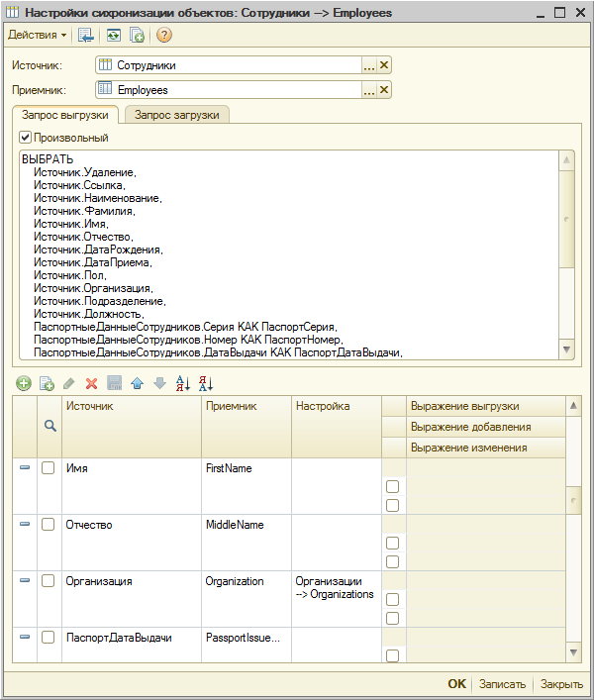Click Выражение добавления header

click(486, 427)
